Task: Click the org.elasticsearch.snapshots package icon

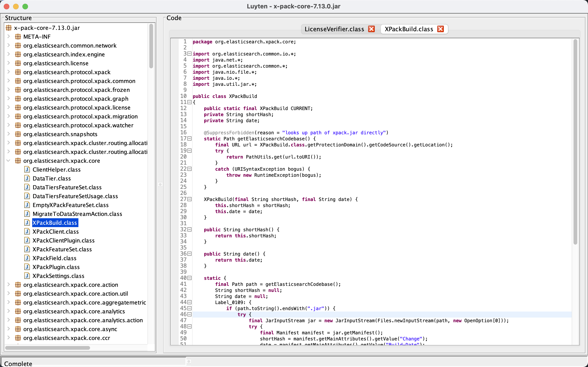Action: click(18, 134)
